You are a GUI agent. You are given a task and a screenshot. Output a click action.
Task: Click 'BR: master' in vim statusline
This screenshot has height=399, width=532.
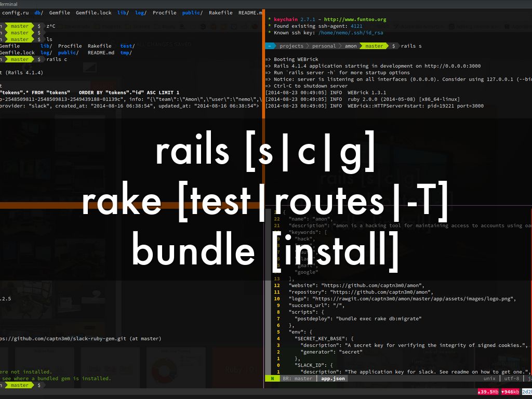pos(297,379)
